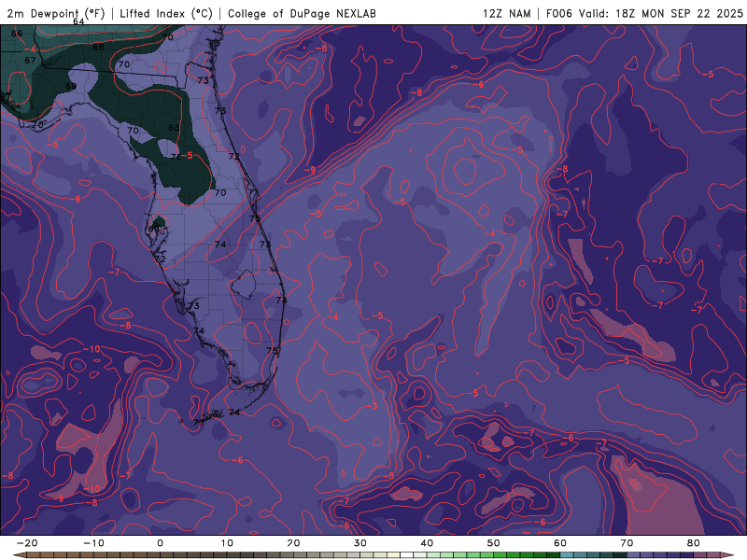Click the "2m Dewpoint (°F)" title text
The width and height of the screenshot is (747, 560).
(x=56, y=13)
